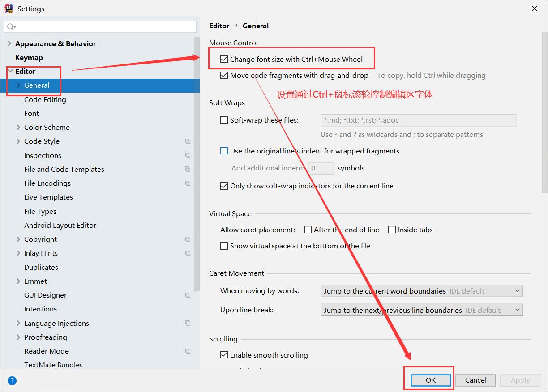
Task: Click the project-level icon beside Code Style
Action: (188, 141)
